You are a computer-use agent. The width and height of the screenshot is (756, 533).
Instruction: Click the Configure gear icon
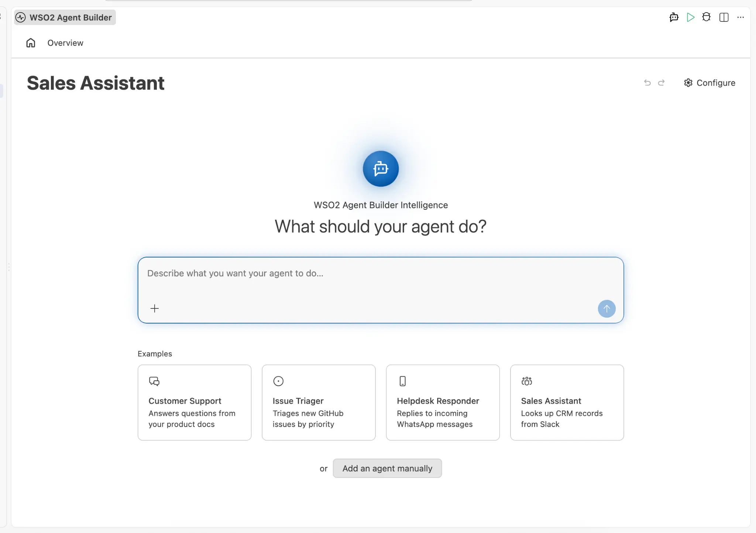pyautogui.click(x=688, y=83)
